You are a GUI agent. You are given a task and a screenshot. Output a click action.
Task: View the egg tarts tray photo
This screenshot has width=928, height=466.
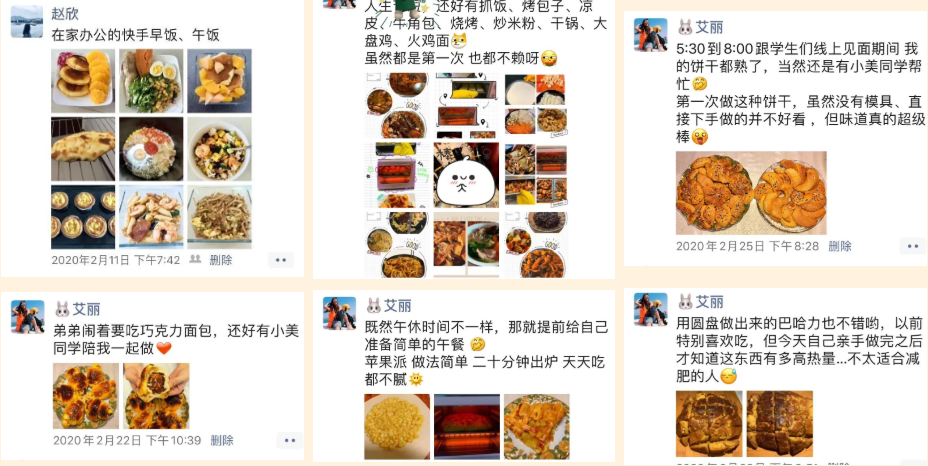pos(83,217)
